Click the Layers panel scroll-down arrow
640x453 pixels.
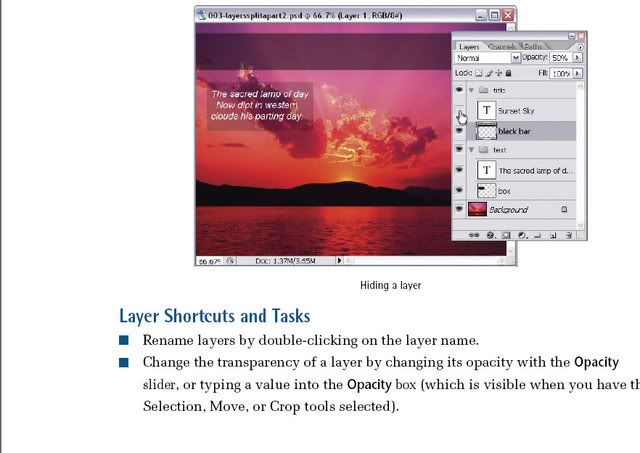pos(580,225)
